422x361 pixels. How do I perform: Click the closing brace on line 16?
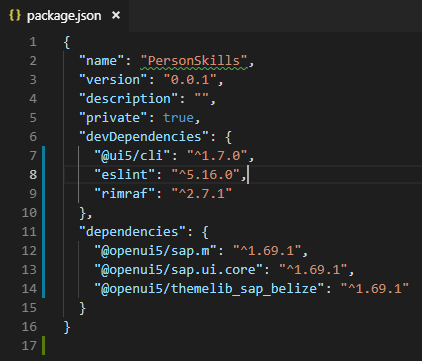pyautogui.click(x=67, y=327)
